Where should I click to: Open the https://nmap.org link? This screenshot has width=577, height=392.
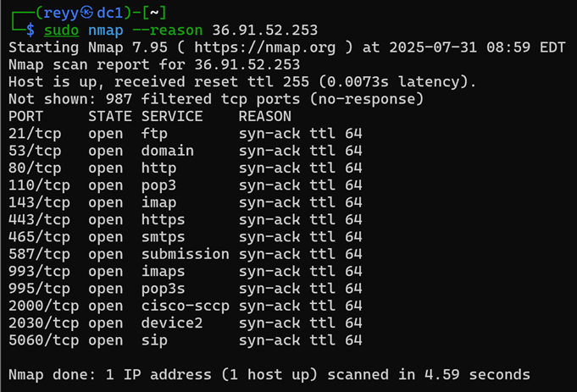[x=265, y=47]
